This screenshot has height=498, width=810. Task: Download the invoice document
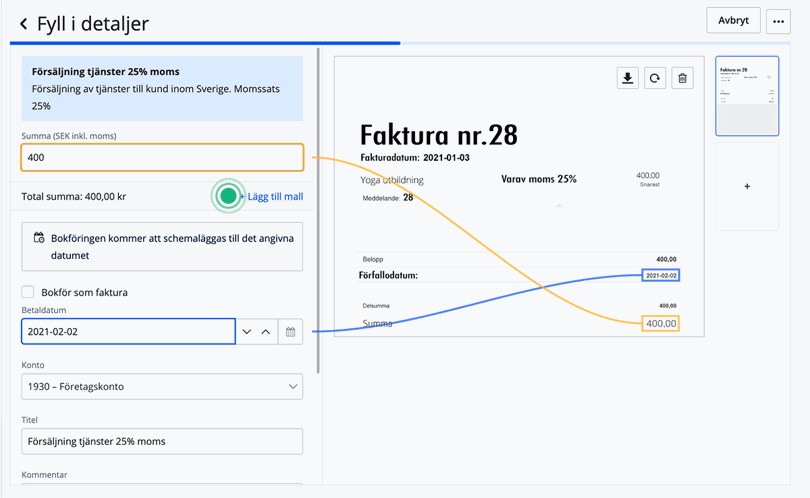click(627, 79)
